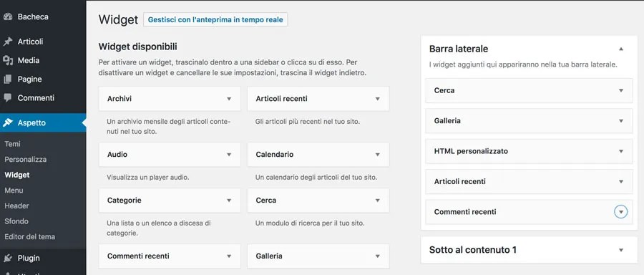644x275 pixels.
Task: Click 'Visualizza un player audio.' description
Action: click(148, 178)
